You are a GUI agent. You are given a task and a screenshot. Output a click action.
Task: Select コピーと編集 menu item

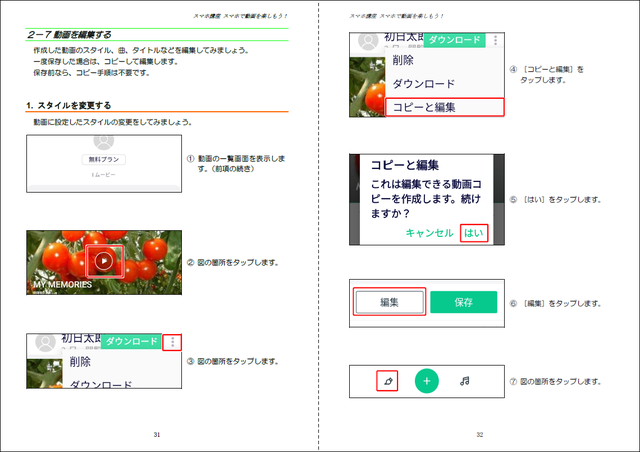point(444,107)
